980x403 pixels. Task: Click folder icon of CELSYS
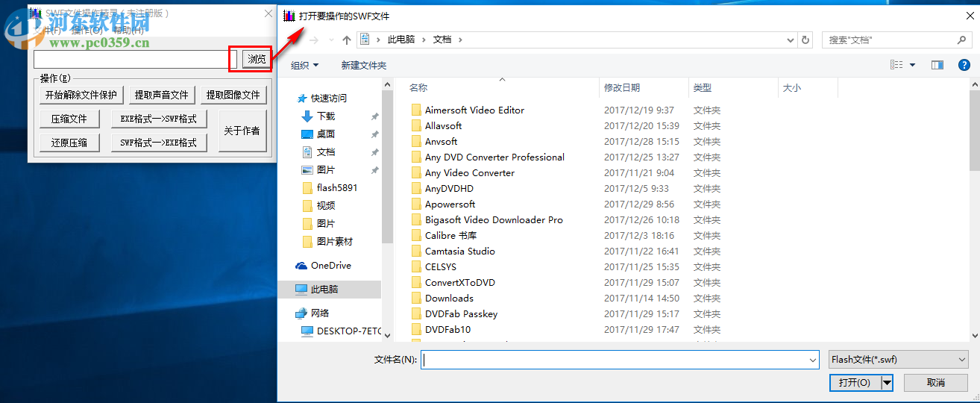(x=417, y=266)
